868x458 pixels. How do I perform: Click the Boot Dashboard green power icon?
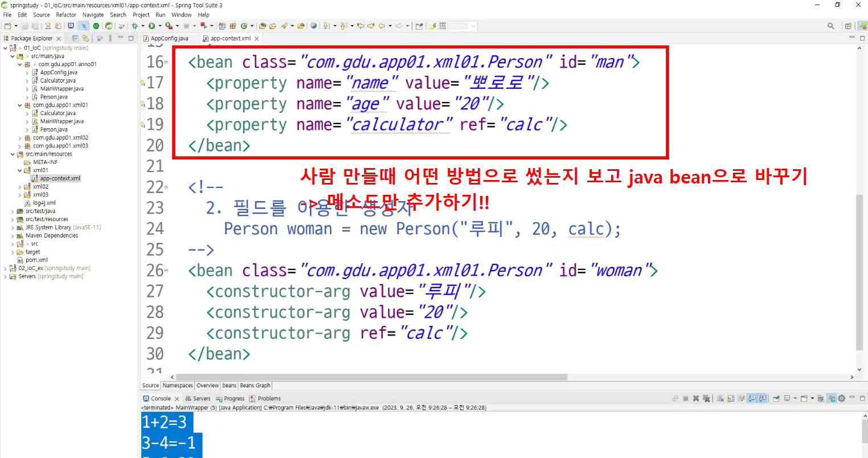[96, 26]
